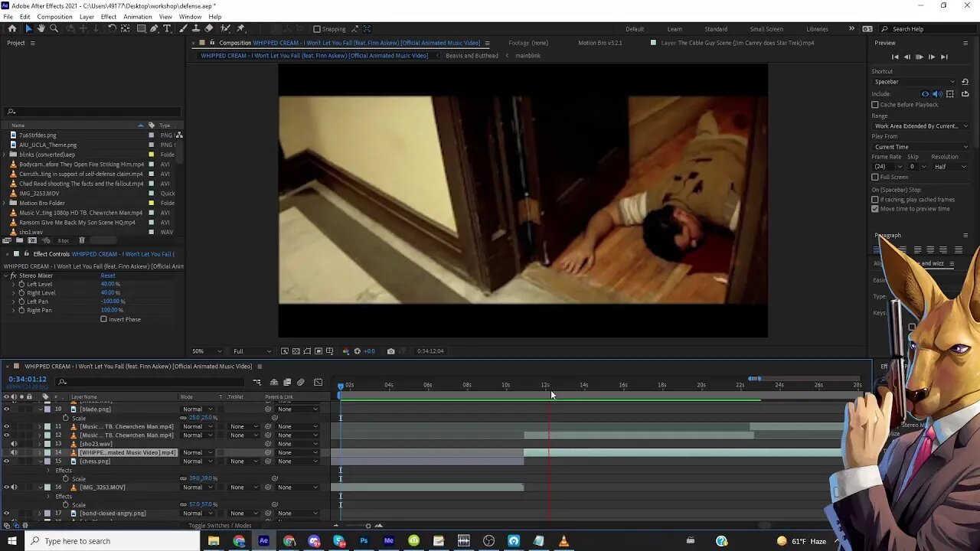Mute audio of sho23.wav layer
The image size is (980, 551).
14,444
